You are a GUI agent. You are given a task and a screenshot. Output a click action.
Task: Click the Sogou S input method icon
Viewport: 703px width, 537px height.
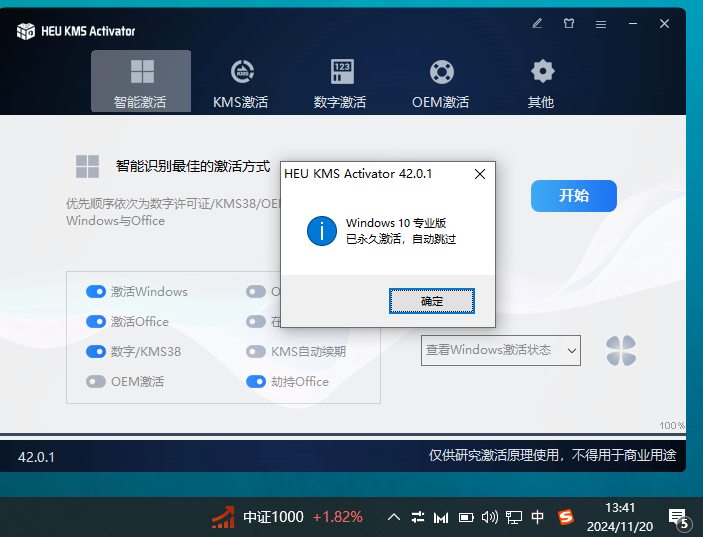(x=565, y=517)
